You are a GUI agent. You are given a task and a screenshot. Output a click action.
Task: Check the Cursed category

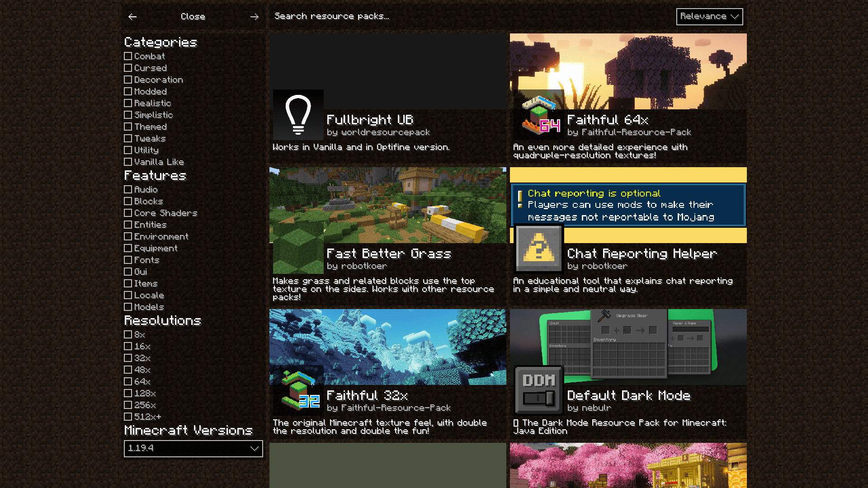point(128,68)
